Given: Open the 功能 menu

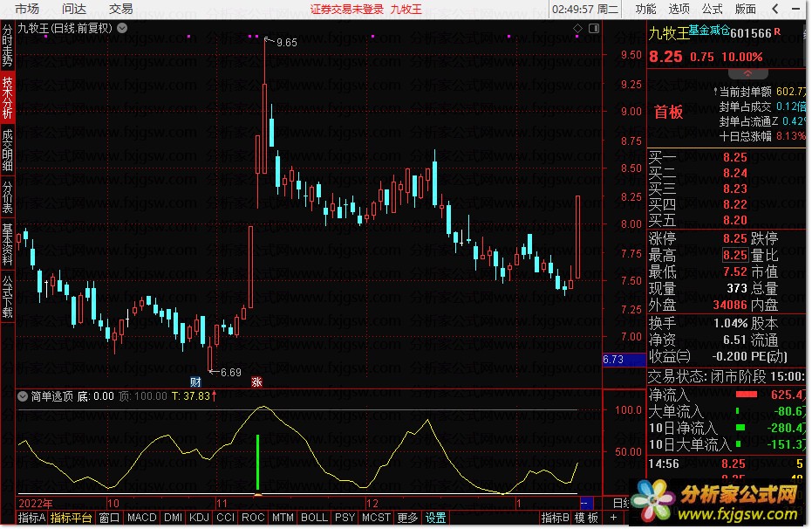Looking at the screenshot, I should 645,9.
